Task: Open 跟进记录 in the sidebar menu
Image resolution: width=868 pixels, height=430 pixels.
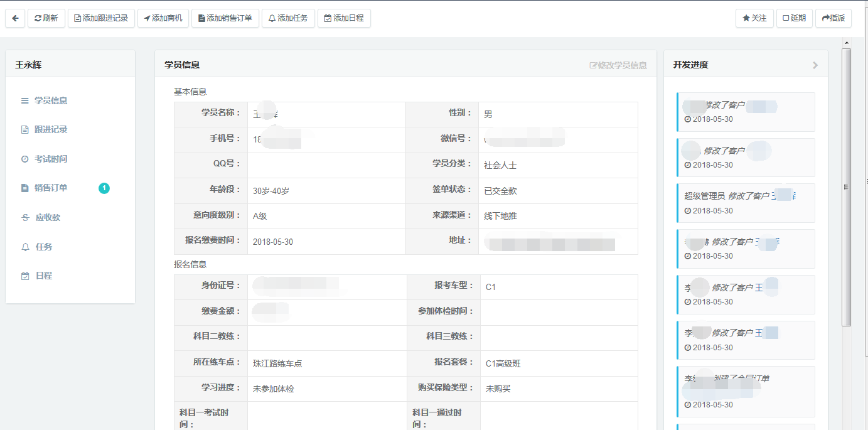Action: tap(50, 129)
